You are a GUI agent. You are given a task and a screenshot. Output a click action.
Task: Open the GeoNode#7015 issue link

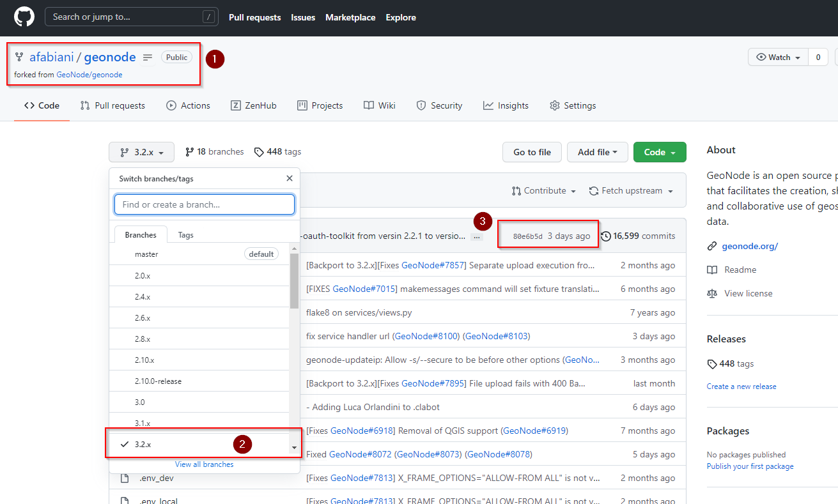click(364, 289)
